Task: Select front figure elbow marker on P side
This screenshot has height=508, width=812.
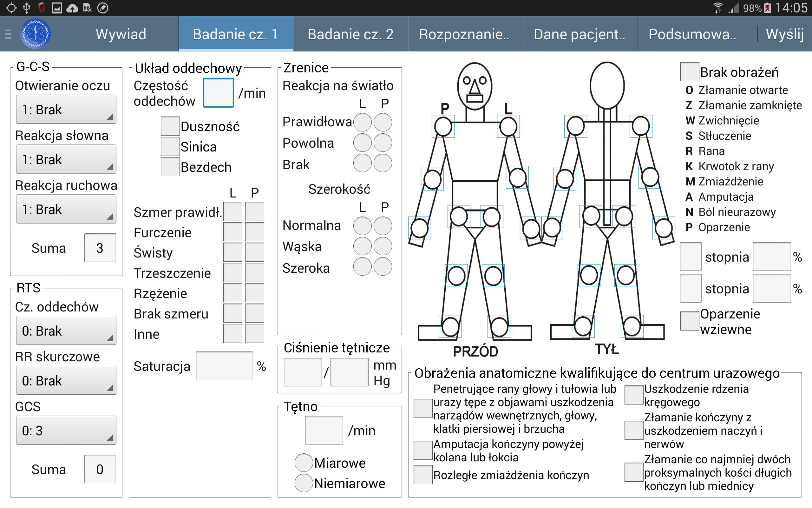Action: click(432, 179)
